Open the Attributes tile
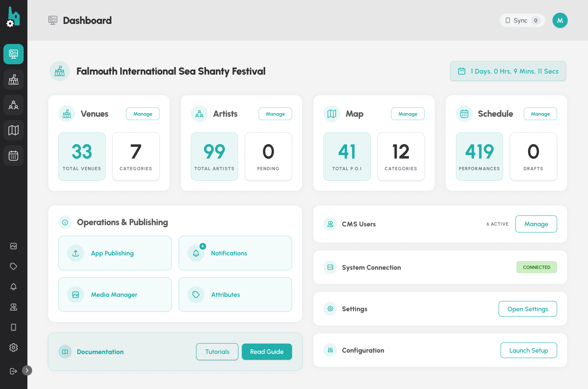The height and width of the screenshot is (389, 588). tap(235, 294)
